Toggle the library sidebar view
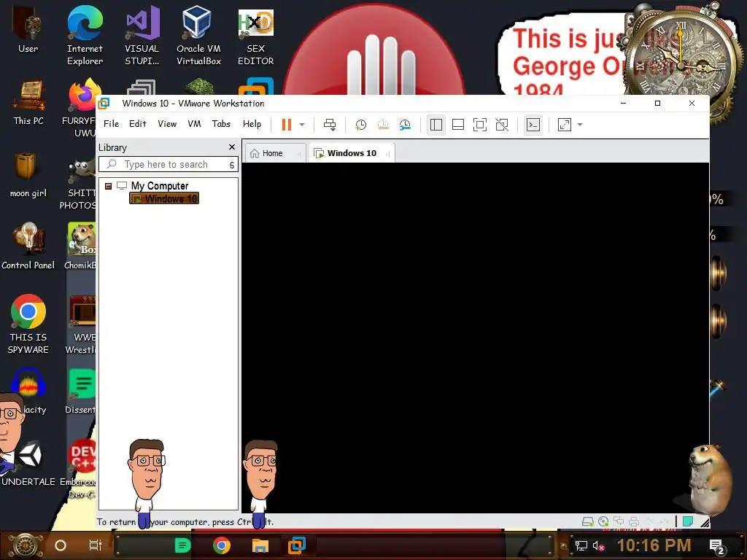 point(436,125)
